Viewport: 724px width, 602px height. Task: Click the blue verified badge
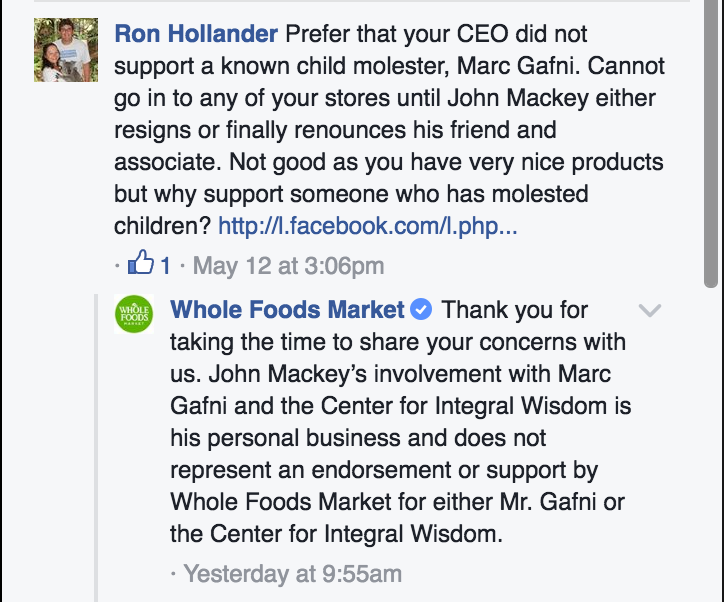422,310
